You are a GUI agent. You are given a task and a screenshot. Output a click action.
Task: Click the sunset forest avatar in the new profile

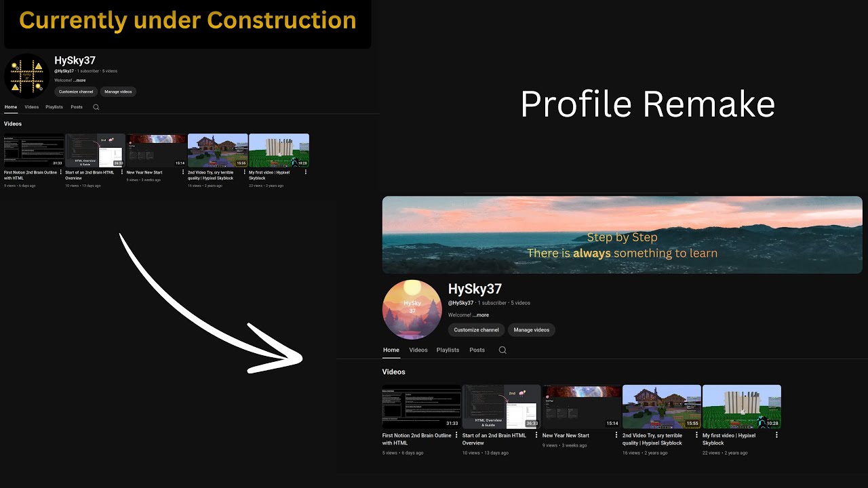(412, 310)
